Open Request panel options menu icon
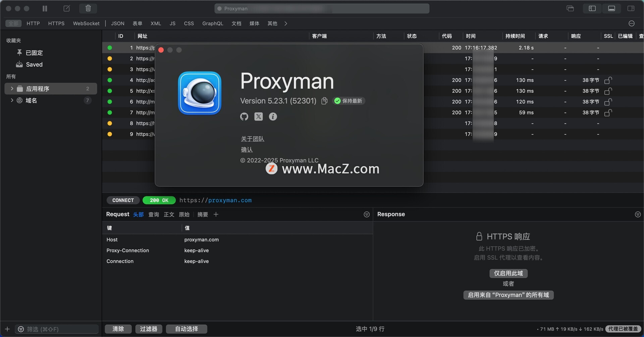This screenshot has height=337, width=644. click(x=367, y=214)
